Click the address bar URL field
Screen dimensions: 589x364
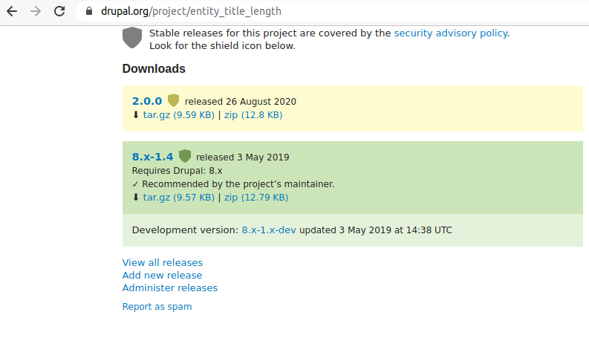(331, 11)
